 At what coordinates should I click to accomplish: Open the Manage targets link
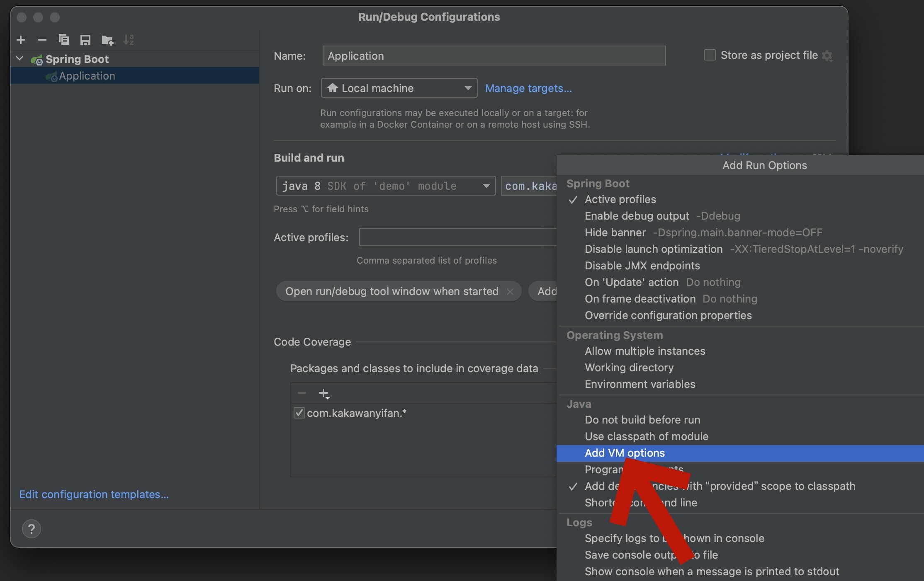point(528,88)
